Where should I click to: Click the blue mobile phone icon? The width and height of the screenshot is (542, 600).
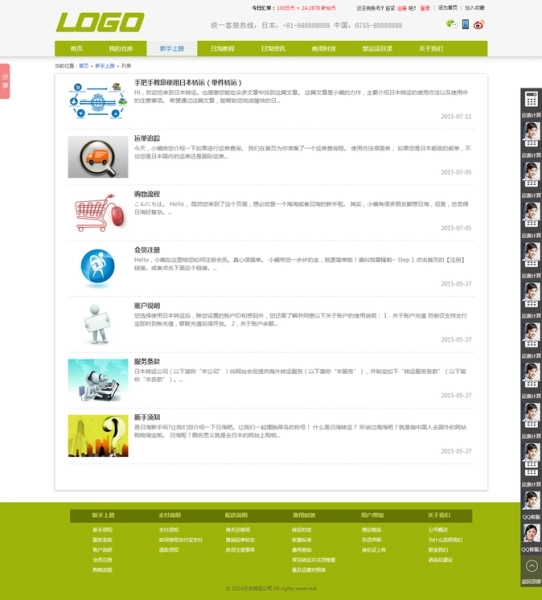[465, 24]
